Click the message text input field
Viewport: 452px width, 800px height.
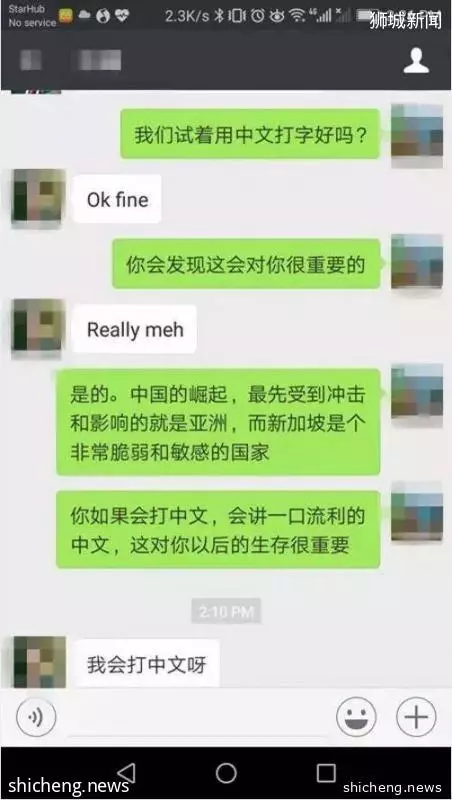coord(196,719)
